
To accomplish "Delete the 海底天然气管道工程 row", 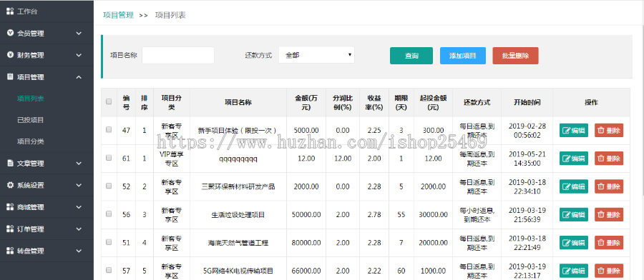I will tap(609, 243).
